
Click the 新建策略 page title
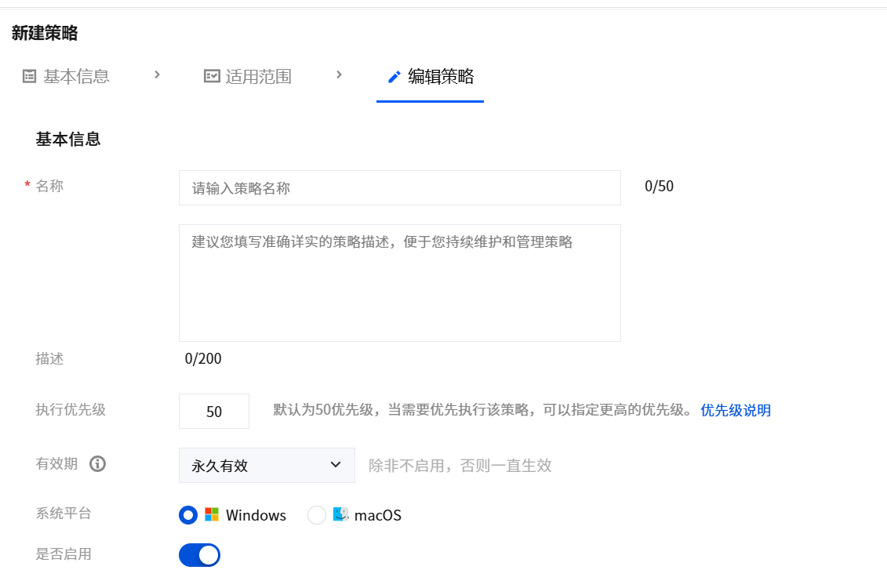45,34
